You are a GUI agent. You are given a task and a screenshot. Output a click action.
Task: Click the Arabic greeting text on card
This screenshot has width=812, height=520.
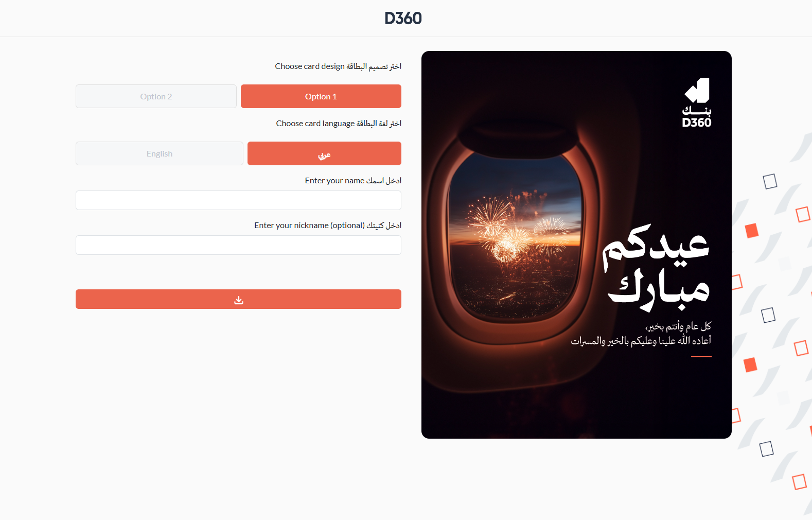(x=641, y=333)
